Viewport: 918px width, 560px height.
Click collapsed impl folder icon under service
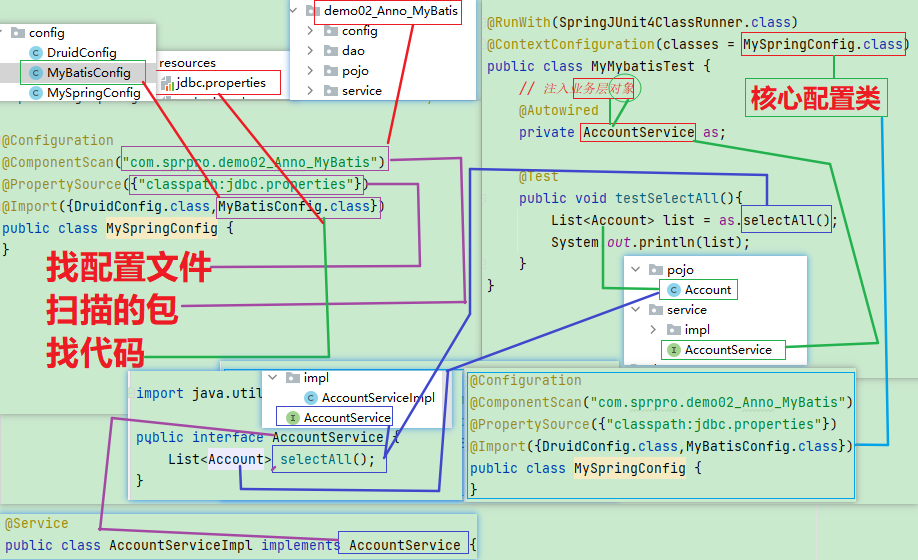(674, 329)
